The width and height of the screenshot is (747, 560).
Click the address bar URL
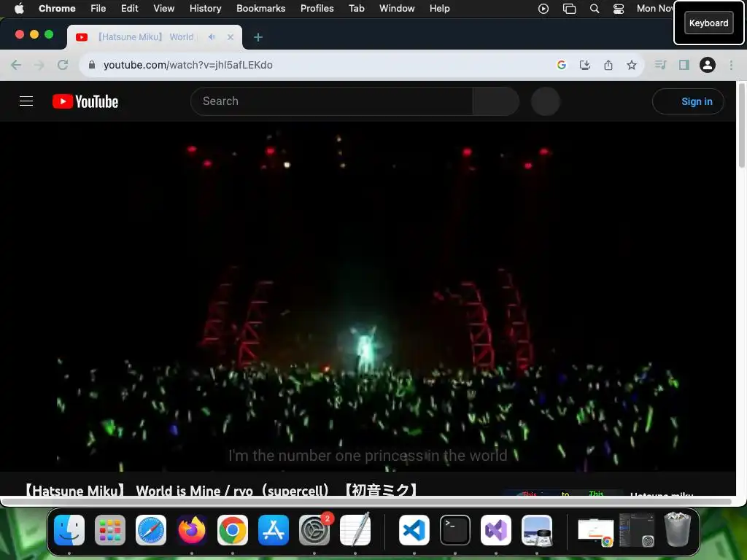[188, 65]
